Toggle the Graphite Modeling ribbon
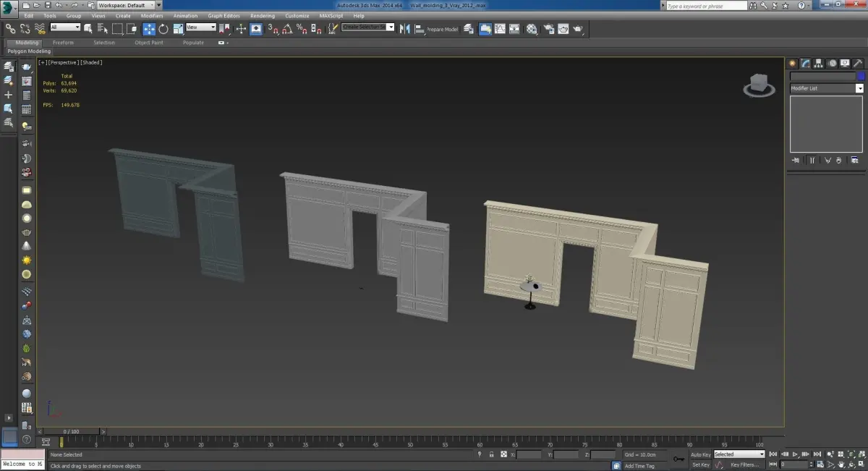Viewport: 868px width, 471px height. coord(485,29)
